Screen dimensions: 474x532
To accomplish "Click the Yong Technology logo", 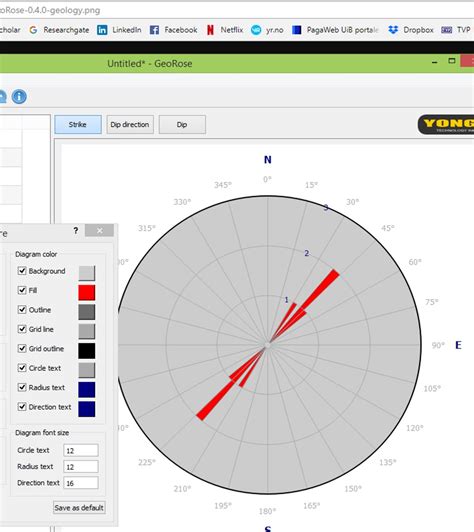I will (446, 125).
